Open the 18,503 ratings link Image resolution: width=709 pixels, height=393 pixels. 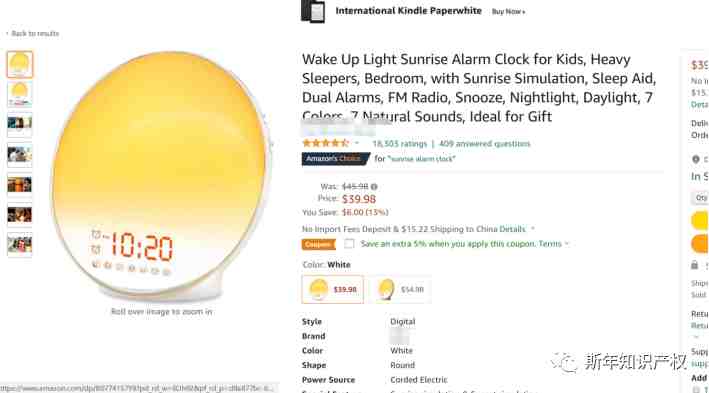point(400,144)
